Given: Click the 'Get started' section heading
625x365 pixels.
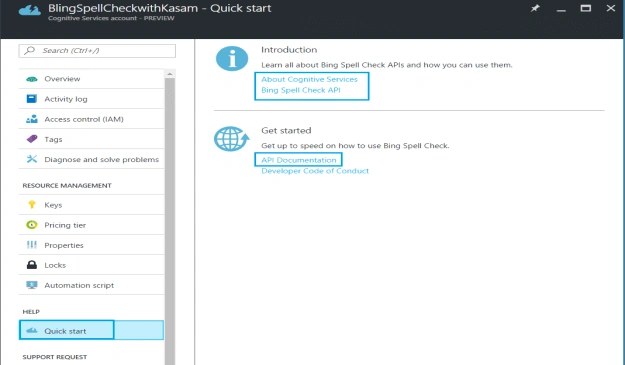Looking at the screenshot, I should pyautogui.click(x=286, y=130).
